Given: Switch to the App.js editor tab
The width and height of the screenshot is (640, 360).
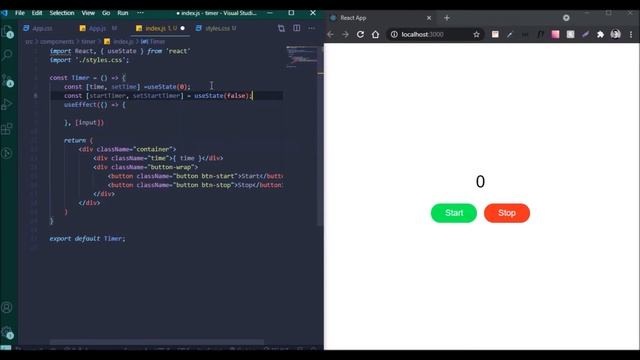Looking at the screenshot, I should [98, 28].
